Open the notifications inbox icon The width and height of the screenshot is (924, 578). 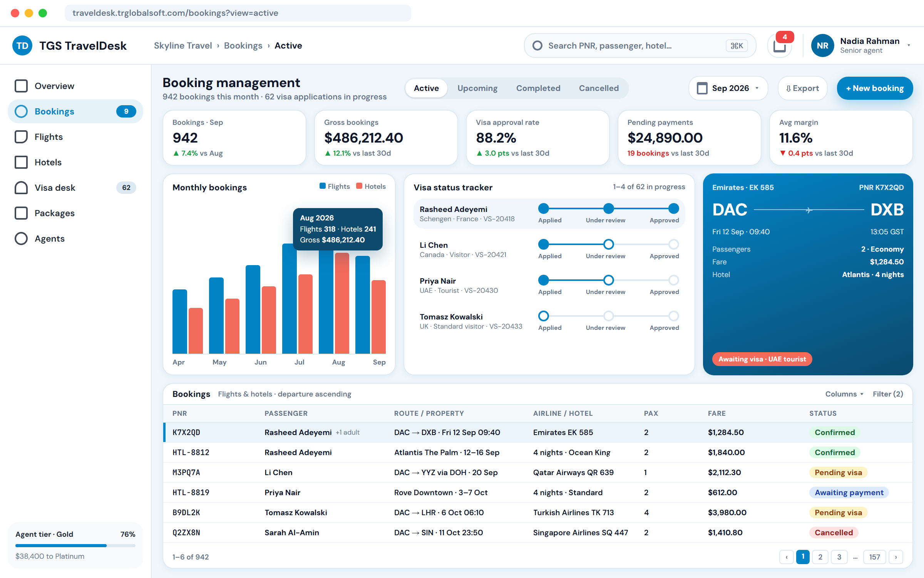(780, 46)
